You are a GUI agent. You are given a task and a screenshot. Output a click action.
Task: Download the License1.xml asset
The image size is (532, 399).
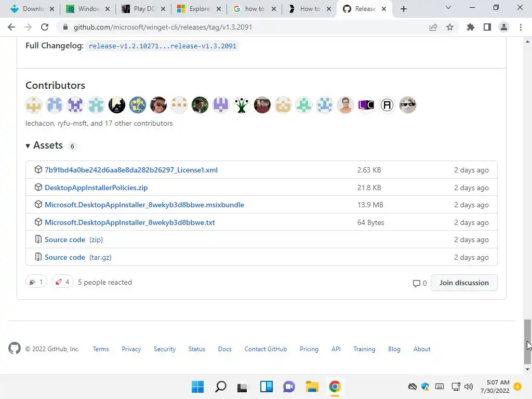[x=131, y=170]
